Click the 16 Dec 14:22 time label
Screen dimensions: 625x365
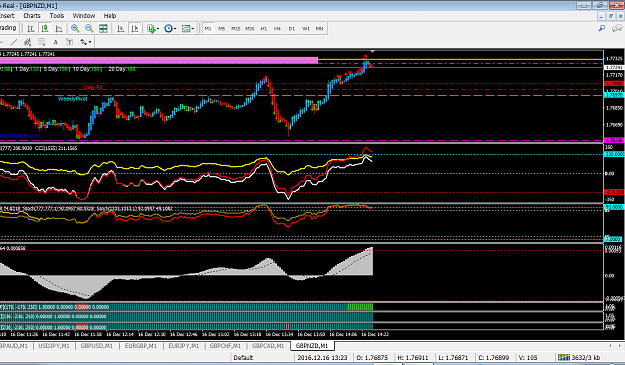[375, 334]
